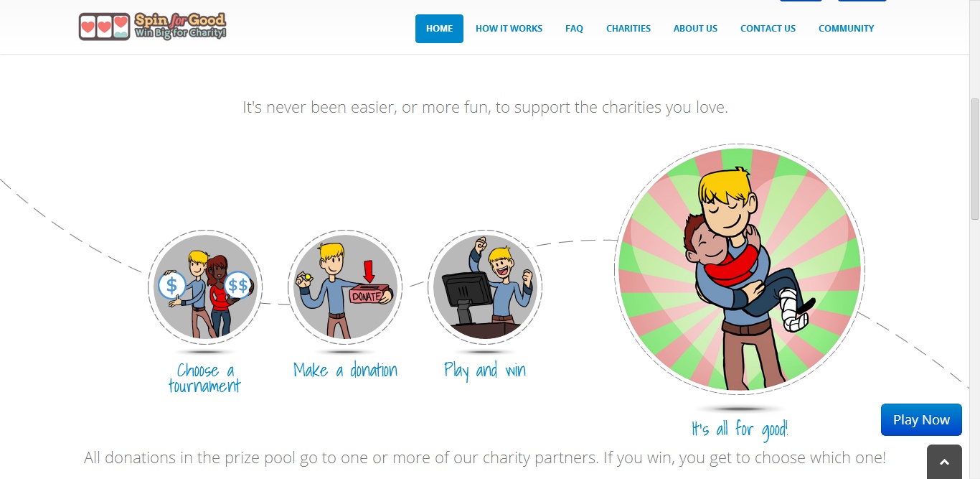Open the COMMUNITY menu item

click(x=846, y=29)
